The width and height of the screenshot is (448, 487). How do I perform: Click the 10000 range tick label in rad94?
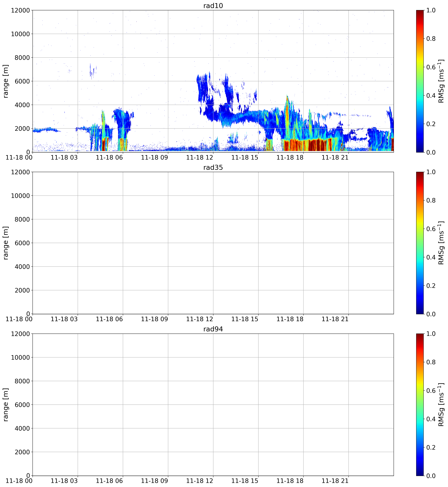pos(21,358)
